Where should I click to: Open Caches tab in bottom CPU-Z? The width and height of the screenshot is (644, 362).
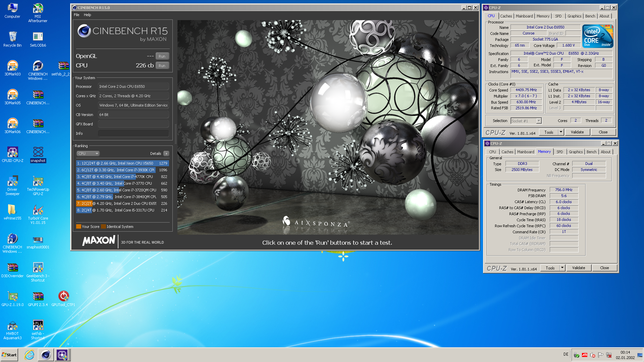click(x=507, y=152)
